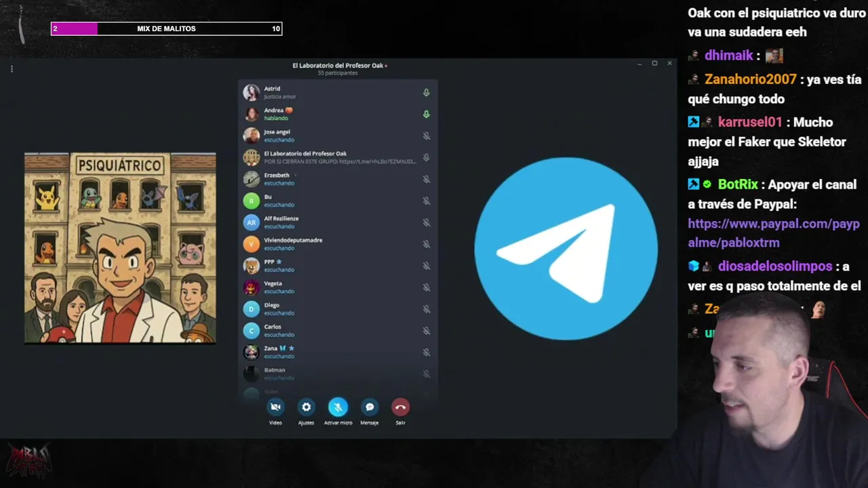
Task: Click Zana's avatar
Action: tap(252, 353)
